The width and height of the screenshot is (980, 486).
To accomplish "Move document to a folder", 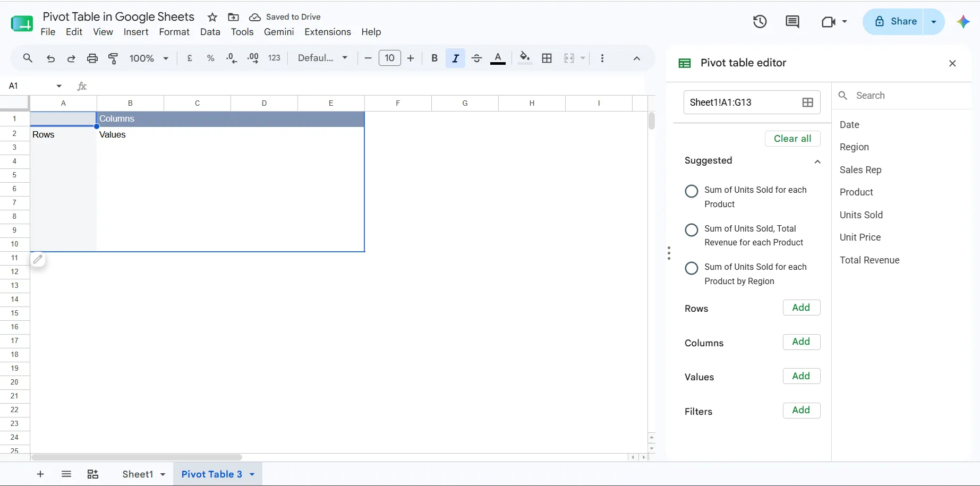I will coord(233,17).
